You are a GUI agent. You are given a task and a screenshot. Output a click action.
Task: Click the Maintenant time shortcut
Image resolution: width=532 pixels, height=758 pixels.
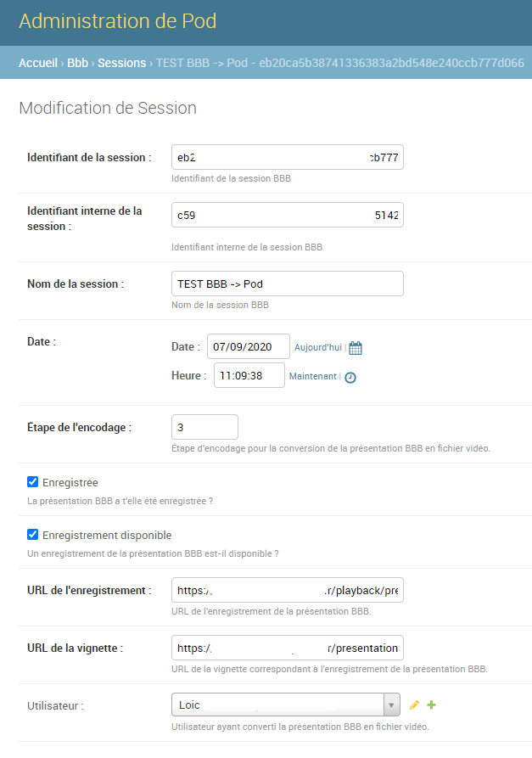click(x=312, y=376)
